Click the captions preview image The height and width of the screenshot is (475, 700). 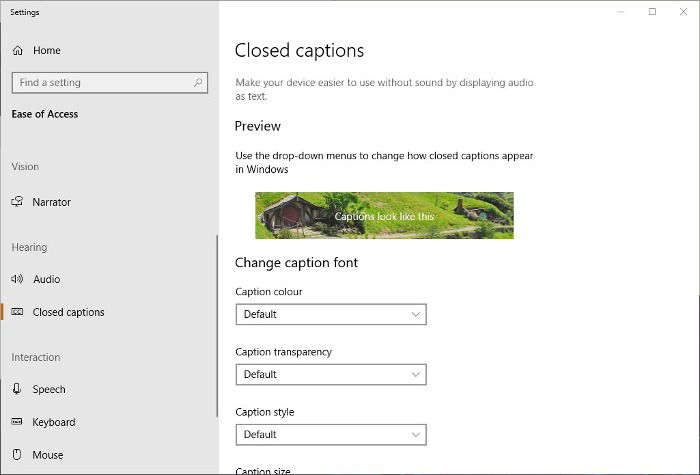tap(384, 215)
